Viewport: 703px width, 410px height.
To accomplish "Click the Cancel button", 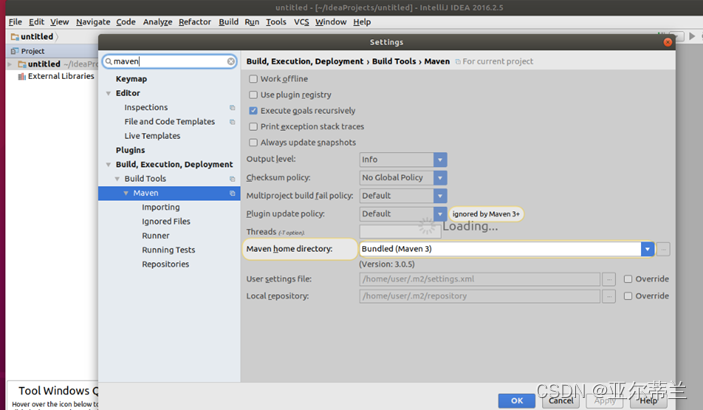I will pos(560,401).
